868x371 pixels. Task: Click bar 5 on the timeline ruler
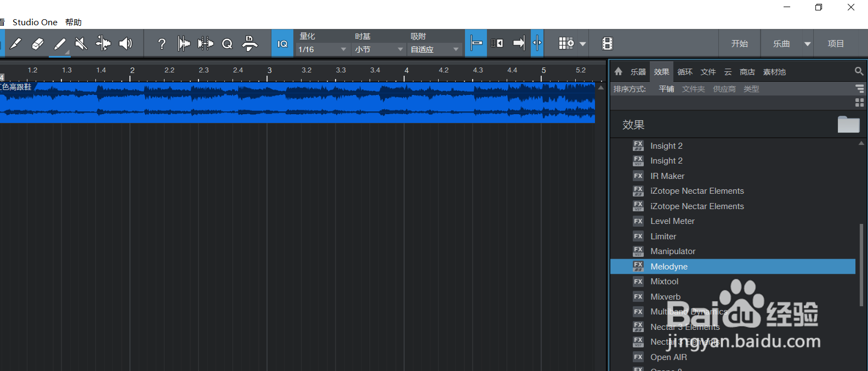543,70
